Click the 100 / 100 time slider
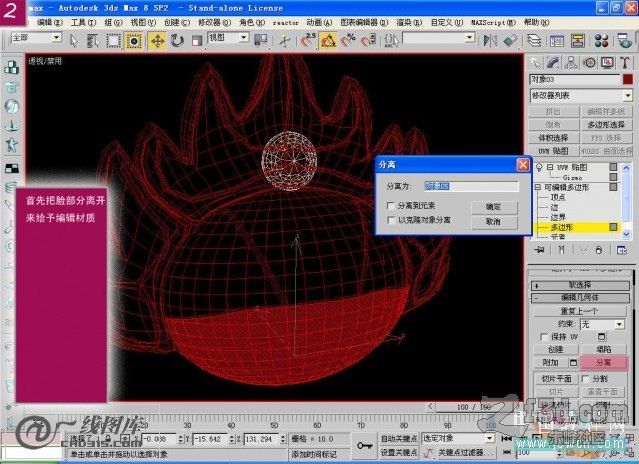 point(474,407)
